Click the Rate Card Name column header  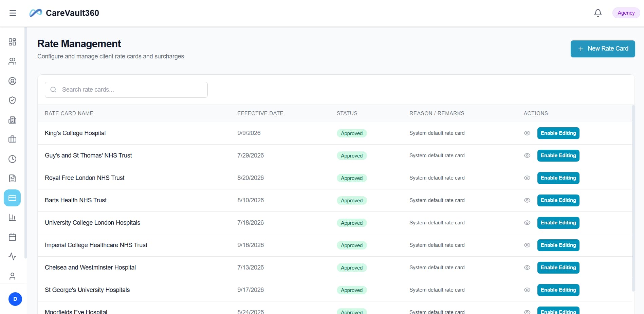[69, 113]
